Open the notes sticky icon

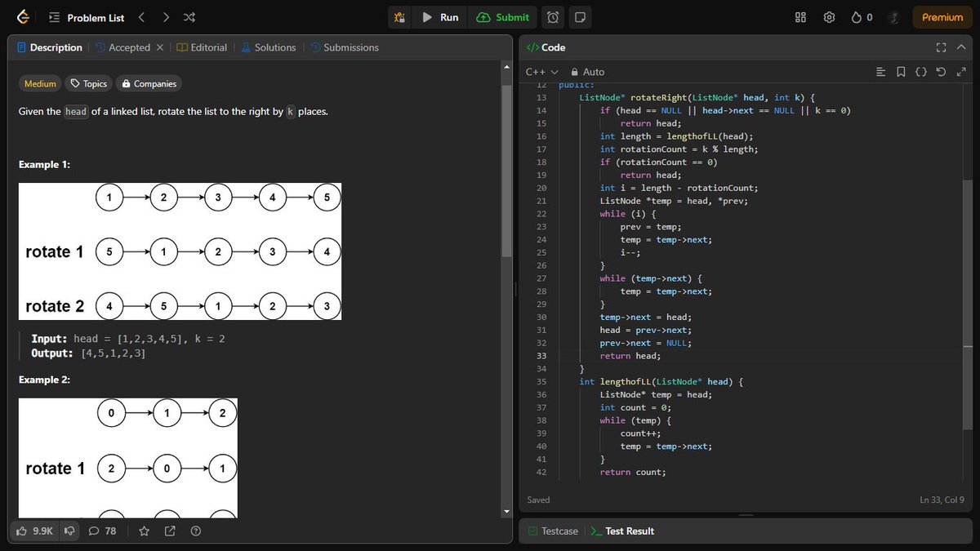579,17
